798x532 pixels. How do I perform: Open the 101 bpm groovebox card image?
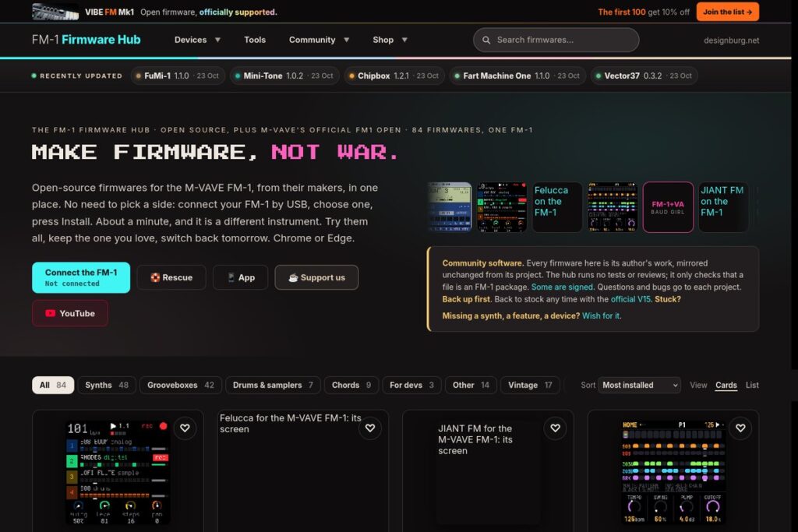(x=118, y=473)
